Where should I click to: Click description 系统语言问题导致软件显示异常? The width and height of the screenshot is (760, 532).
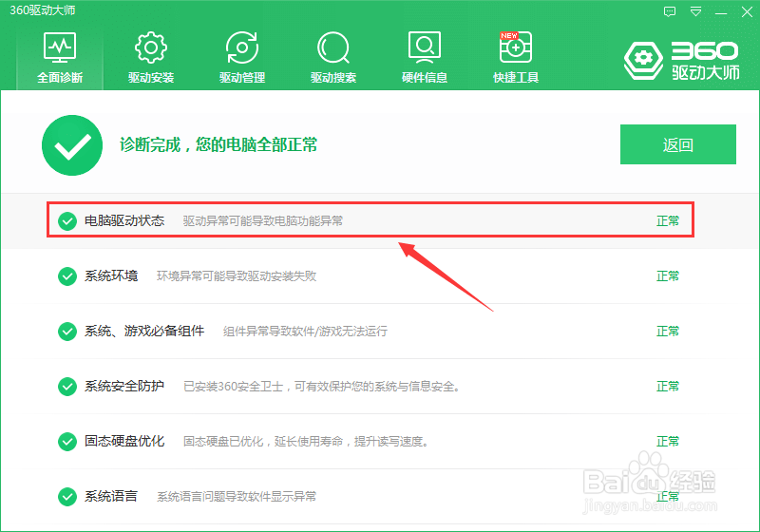[237, 497]
